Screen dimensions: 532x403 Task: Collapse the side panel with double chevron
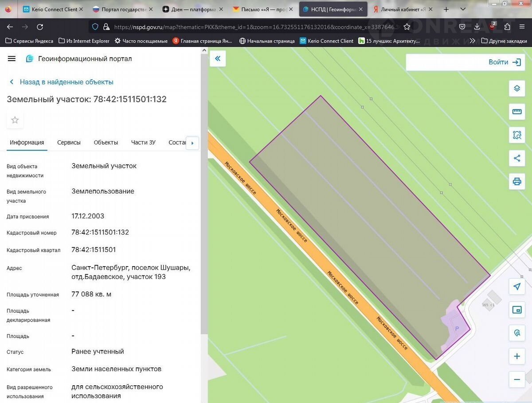pyautogui.click(x=218, y=58)
